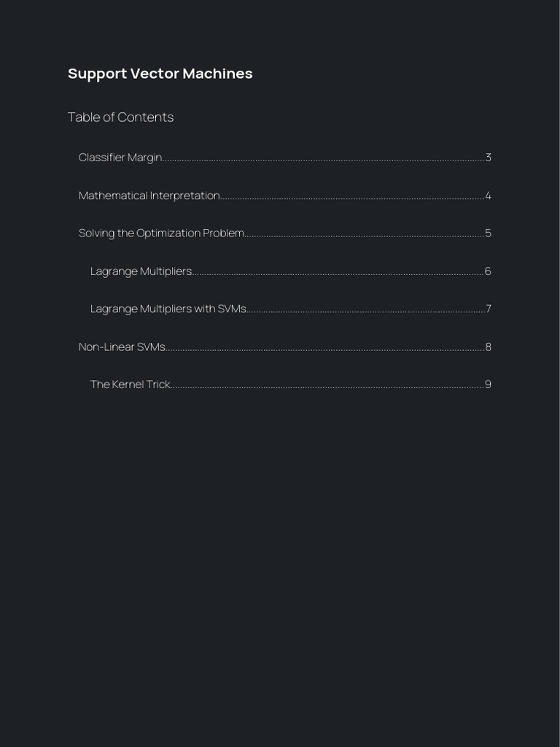Click page number 9 for The Kernel Trick
Image resolution: width=560 pixels, height=747 pixels.
pos(488,384)
